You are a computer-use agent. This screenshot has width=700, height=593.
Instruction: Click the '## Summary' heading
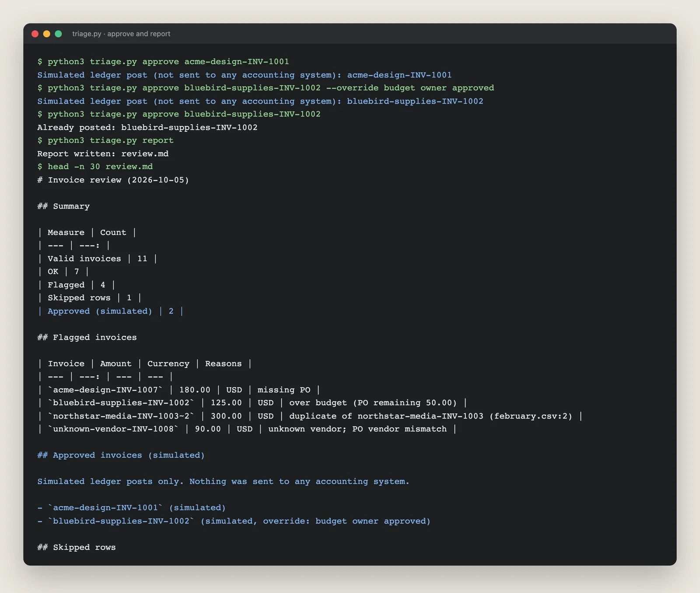(x=63, y=206)
